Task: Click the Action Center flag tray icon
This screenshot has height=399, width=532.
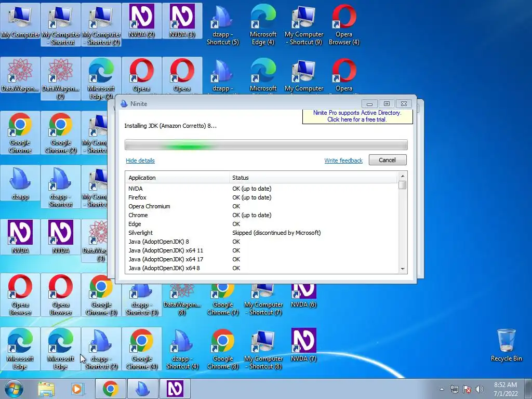Action: pyautogui.click(x=467, y=389)
